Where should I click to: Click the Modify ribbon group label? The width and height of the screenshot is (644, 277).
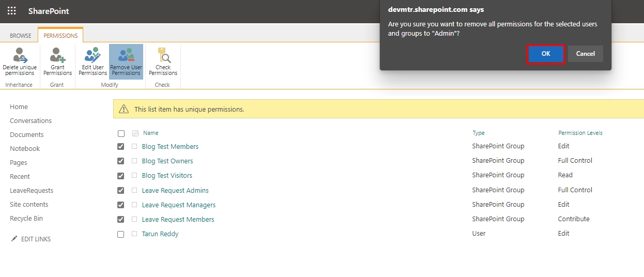click(110, 85)
